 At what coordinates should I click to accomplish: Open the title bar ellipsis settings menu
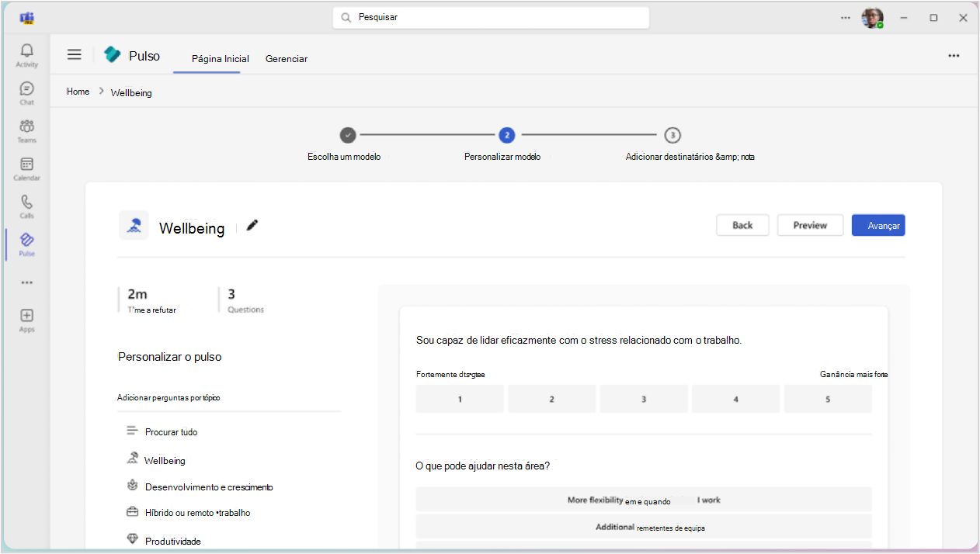tap(845, 17)
